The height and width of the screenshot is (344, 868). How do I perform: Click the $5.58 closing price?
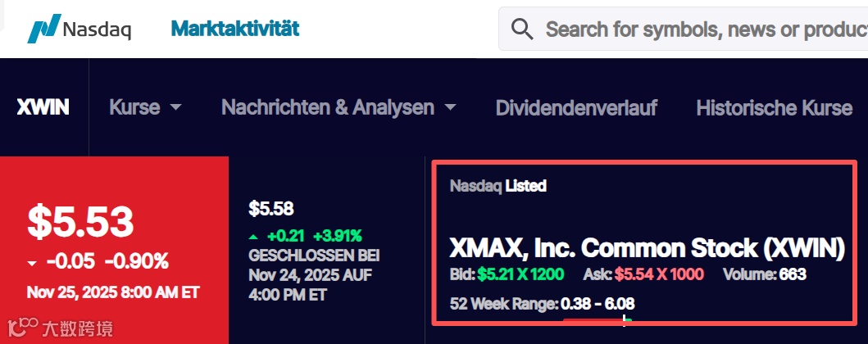(x=271, y=209)
